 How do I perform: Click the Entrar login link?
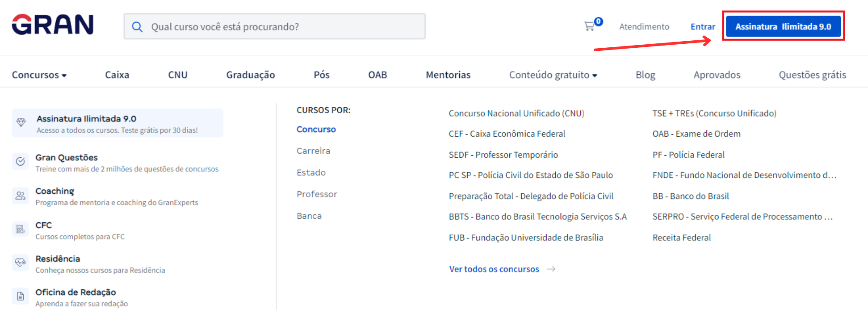(702, 27)
